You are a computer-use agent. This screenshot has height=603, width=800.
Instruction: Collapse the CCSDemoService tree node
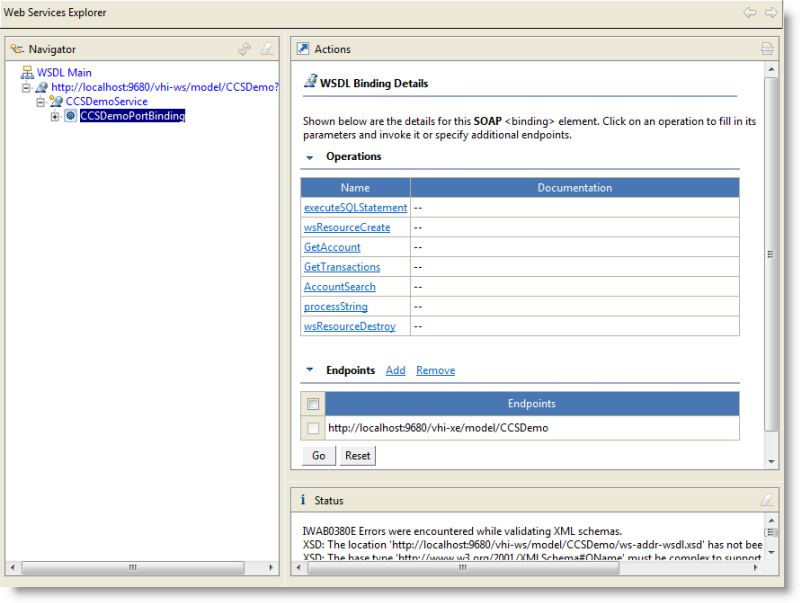click(41, 102)
